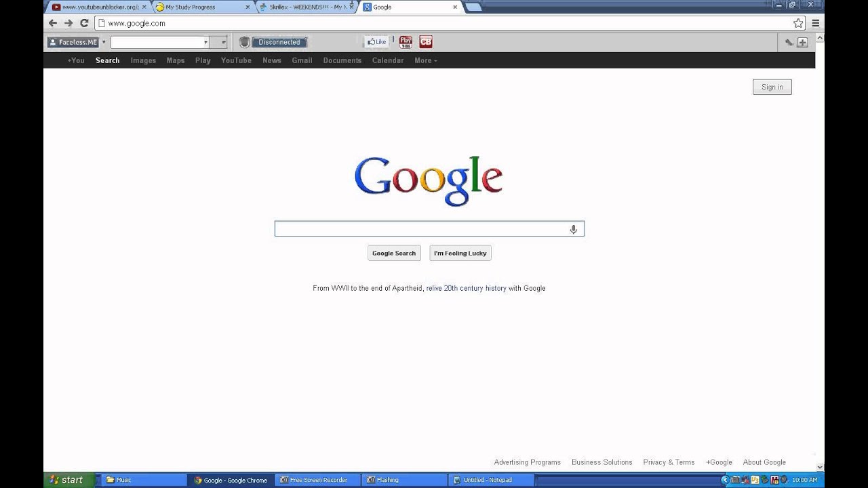Click the browser forward arrow
This screenshot has height=488, width=868.
pos(68,23)
